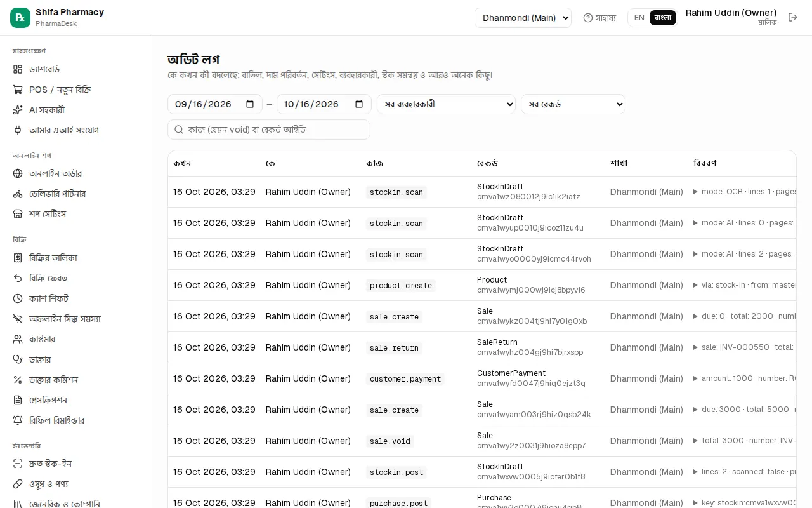Open the প্রেসক্রিপশন document icon

(x=18, y=400)
